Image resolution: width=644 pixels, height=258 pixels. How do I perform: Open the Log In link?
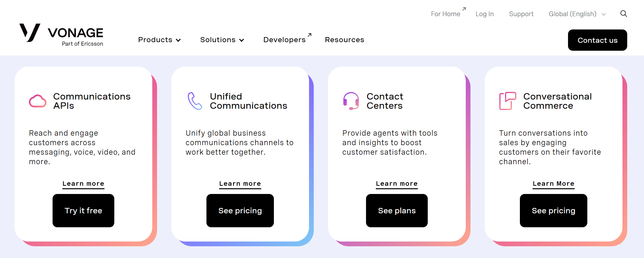484,14
